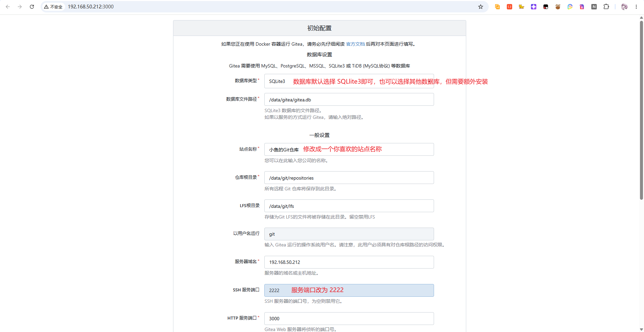
Task: Click the 站点名称 input field
Action: point(349,149)
